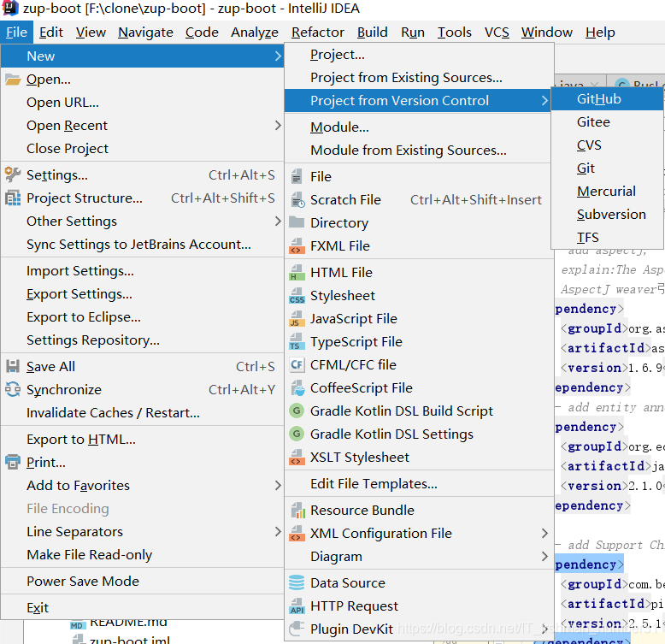Click Gradle Kotlin DSL Build Script icon
This screenshot has width=665, height=644.
[x=297, y=411]
